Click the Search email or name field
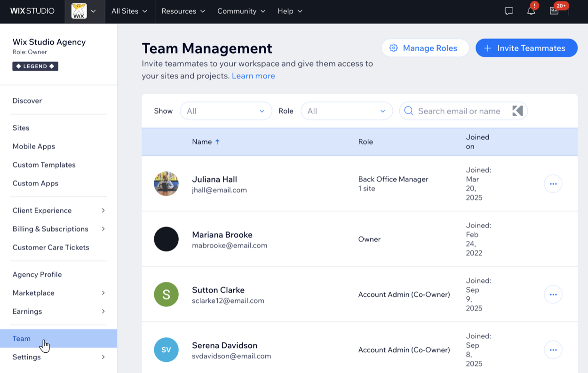 (459, 111)
